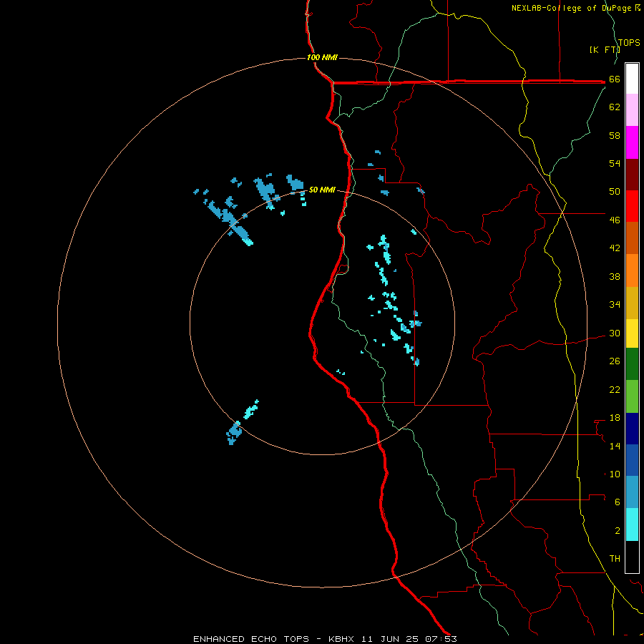Click the TH legend label
Image resolution: width=644 pixels, height=644 pixels.
pyautogui.click(x=615, y=559)
